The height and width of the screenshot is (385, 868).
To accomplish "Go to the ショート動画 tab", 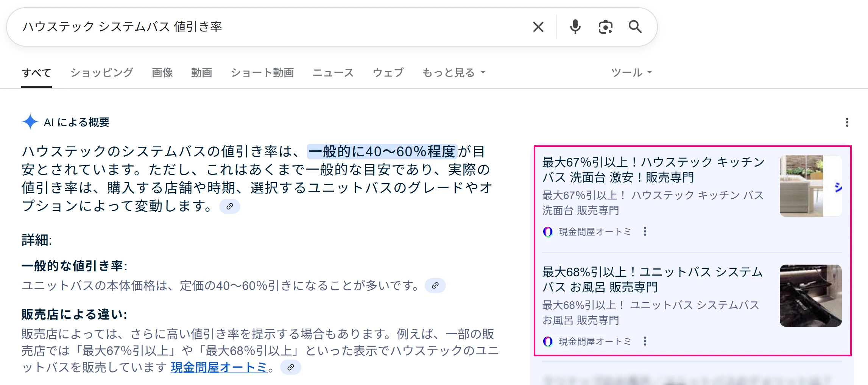I will (x=262, y=73).
